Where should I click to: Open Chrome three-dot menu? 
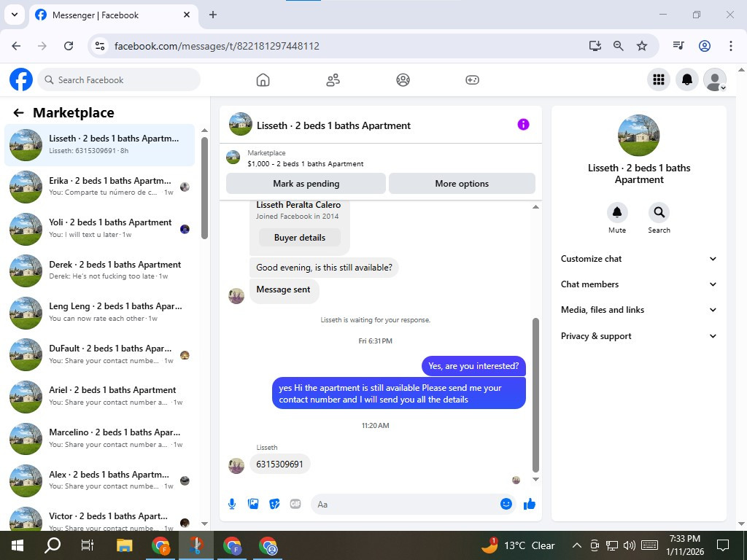(x=731, y=46)
